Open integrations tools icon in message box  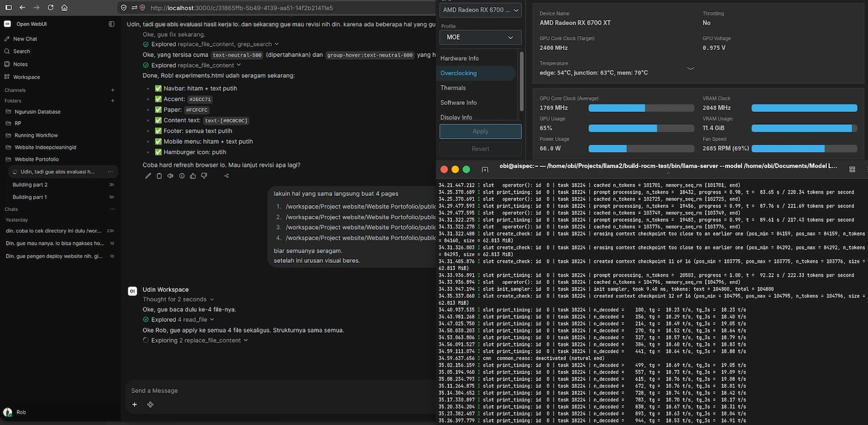pyautogui.click(x=150, y=405)
